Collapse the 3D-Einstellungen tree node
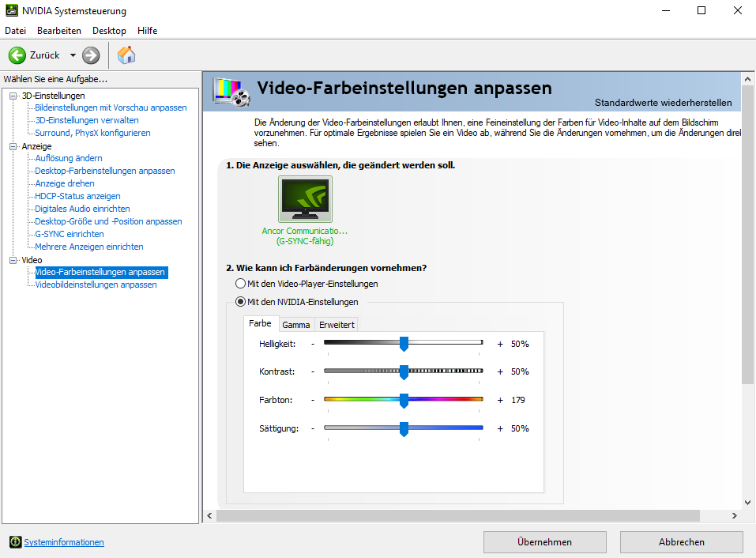 point(13,96)
